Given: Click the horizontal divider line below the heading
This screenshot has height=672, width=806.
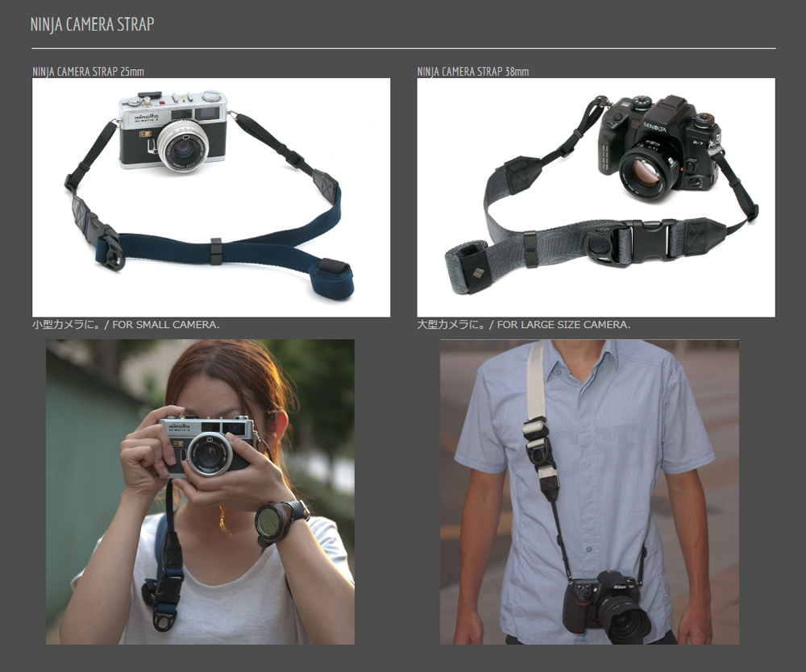Looking at the screenshot, I should [403, 48].
